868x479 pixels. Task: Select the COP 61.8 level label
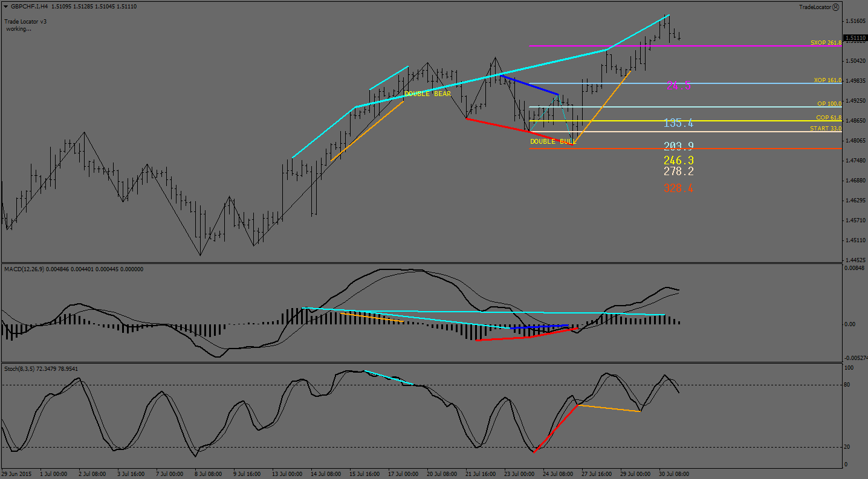pyautogui.click(x=828, y=118)
